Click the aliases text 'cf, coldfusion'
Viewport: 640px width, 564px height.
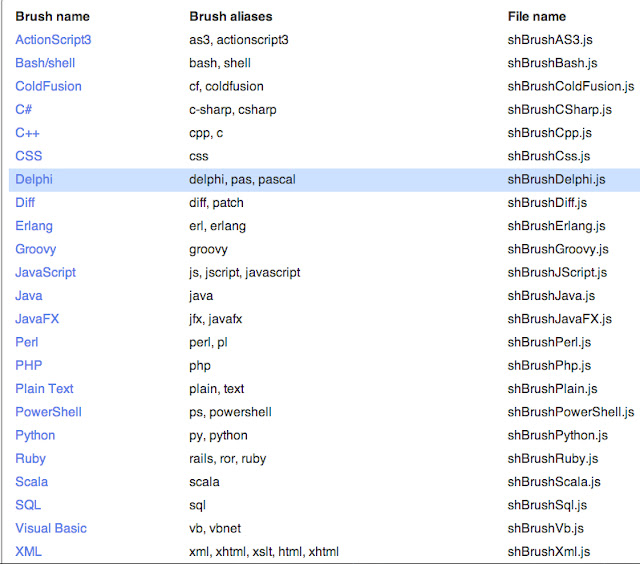pos(227,87)
